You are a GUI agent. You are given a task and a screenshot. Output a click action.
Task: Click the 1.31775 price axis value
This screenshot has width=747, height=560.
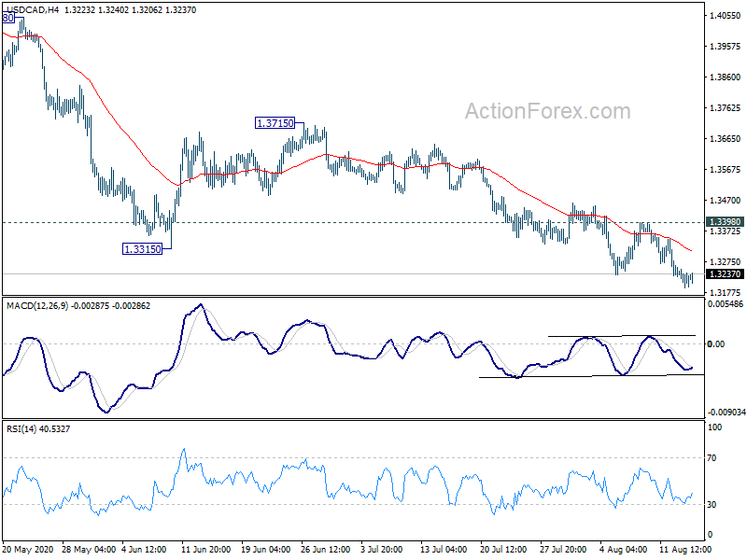(x=726, y=293)
